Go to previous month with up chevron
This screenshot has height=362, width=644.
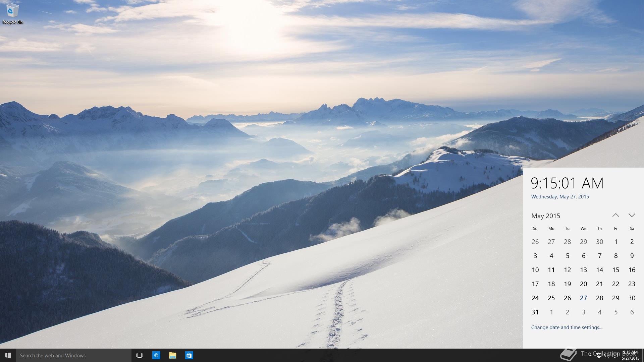click(x=615, y=215)
